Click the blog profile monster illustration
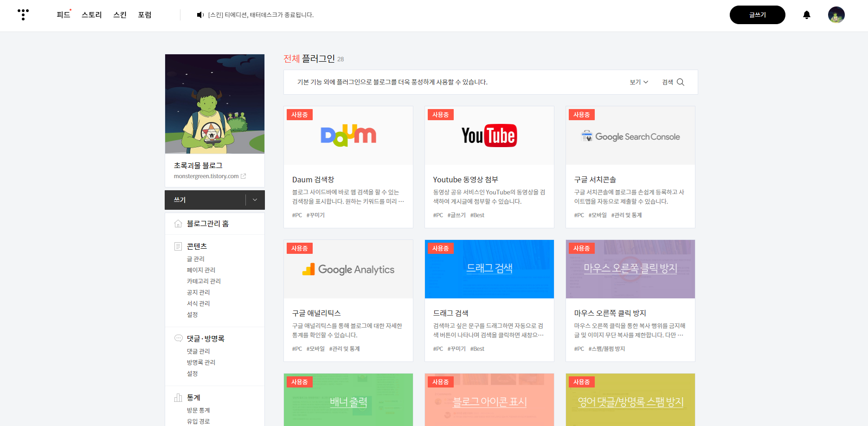 pyautogui.click(x=215, y=104)
